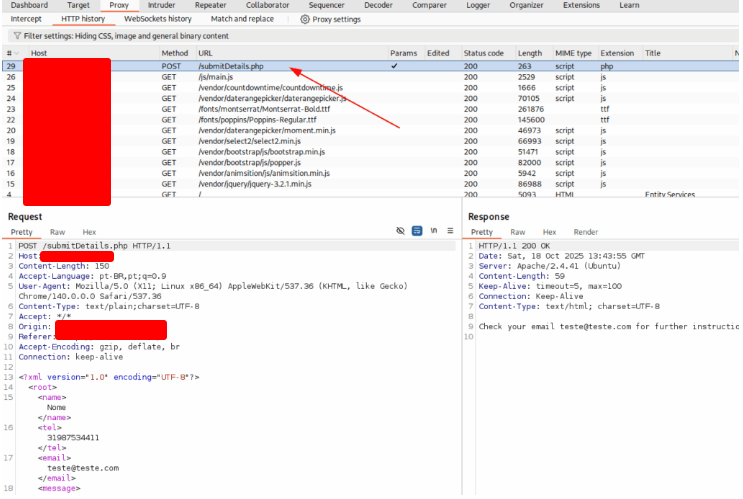The width and height of the screenshot is (743, 499).
Task: Switch to WebSockets history subtab
Action: (x=158, y=19)
